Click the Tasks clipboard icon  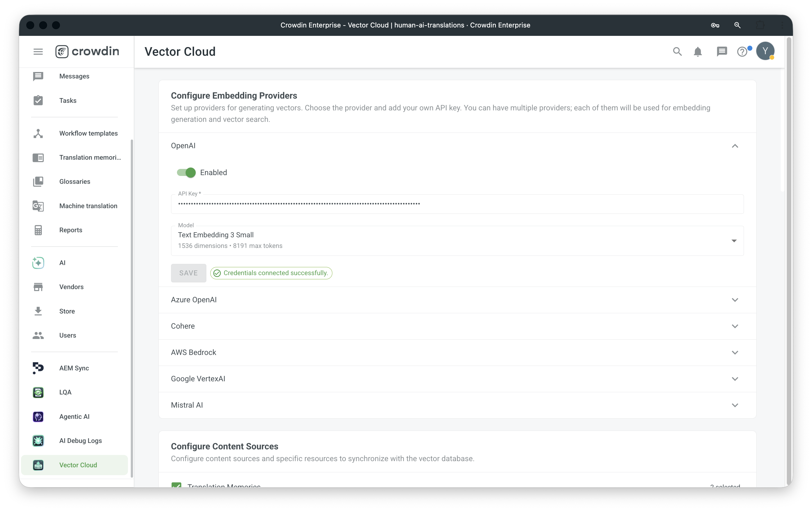pyautogui.click(x=38, y=101)
